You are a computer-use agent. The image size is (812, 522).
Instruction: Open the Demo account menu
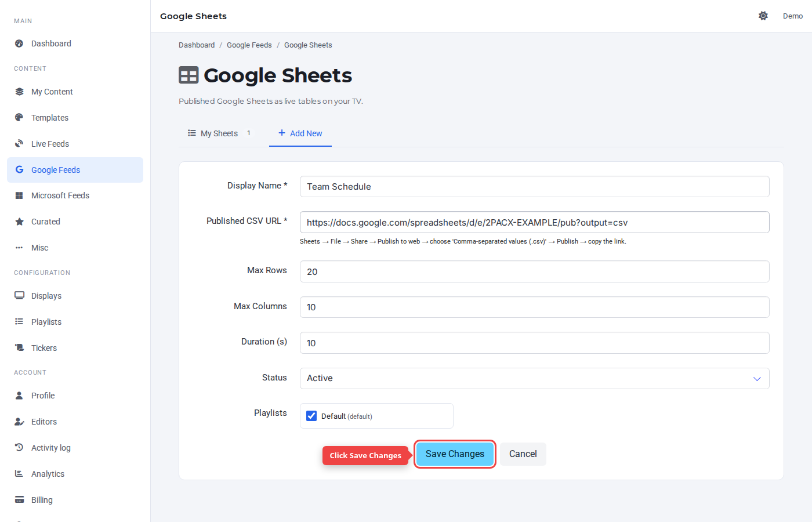pyautogui.click(x=793, y=16)
